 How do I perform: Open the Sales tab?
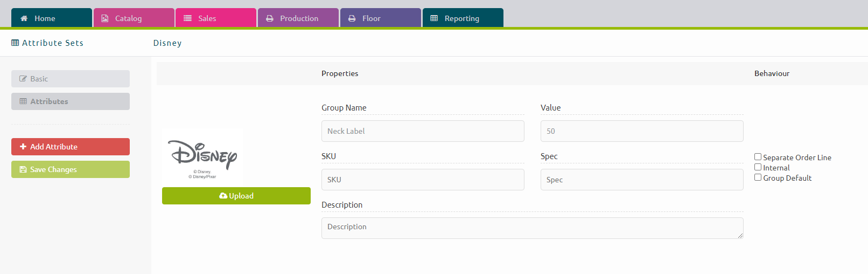[216, 18]
